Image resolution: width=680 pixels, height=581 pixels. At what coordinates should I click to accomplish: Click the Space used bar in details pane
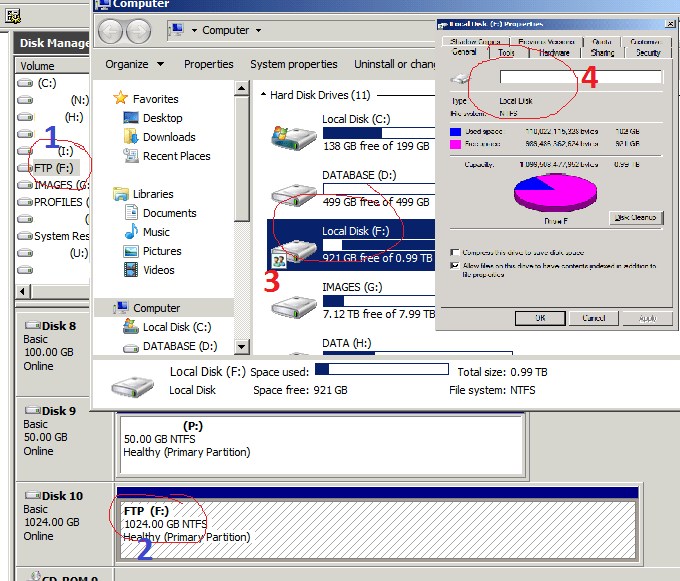click(x=382, y=369)
